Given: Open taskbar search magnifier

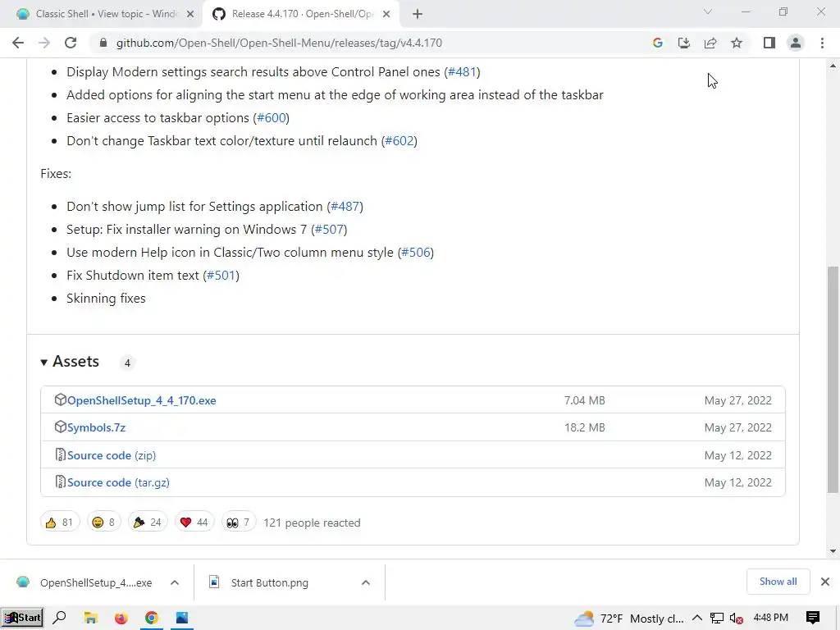Looking at the screenshot, I should 59,618.
